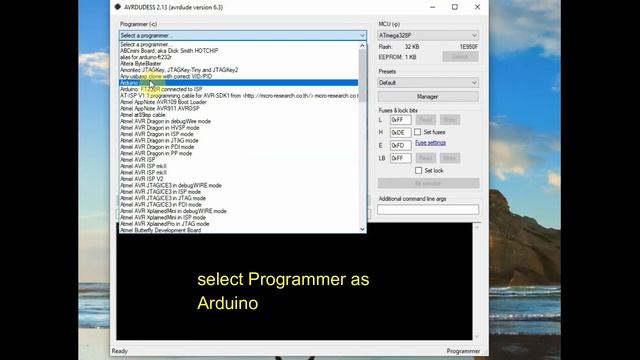Screen dimensions: 640x360
Task: Minimize the AVRDUDESS window
Action: pos(433,7)
